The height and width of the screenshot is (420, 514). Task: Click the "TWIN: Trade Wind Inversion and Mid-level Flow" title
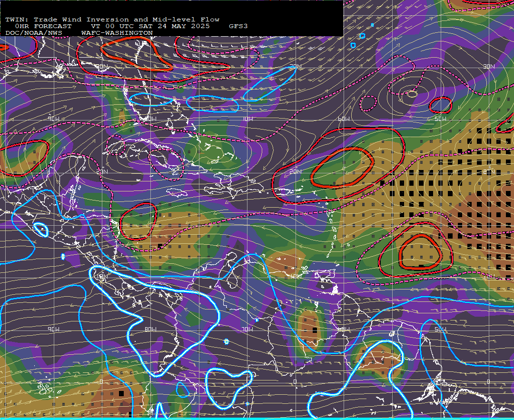[x=112, y=20]
